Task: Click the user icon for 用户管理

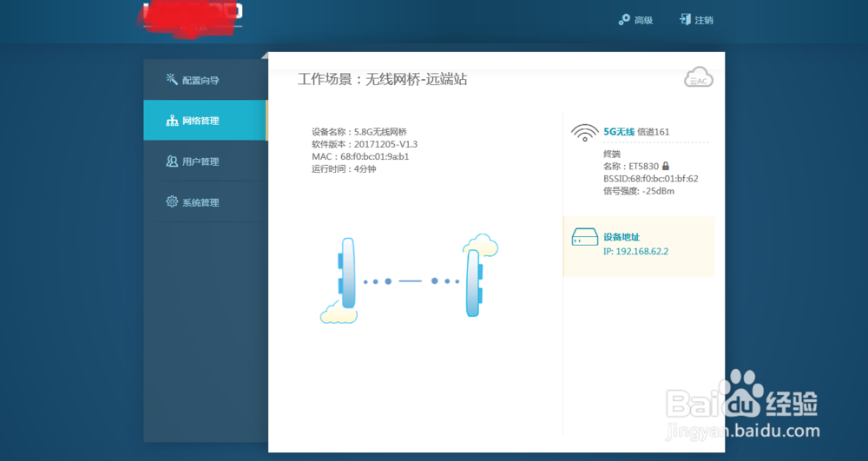Action: pyautogui.click(x=172, y=161)
